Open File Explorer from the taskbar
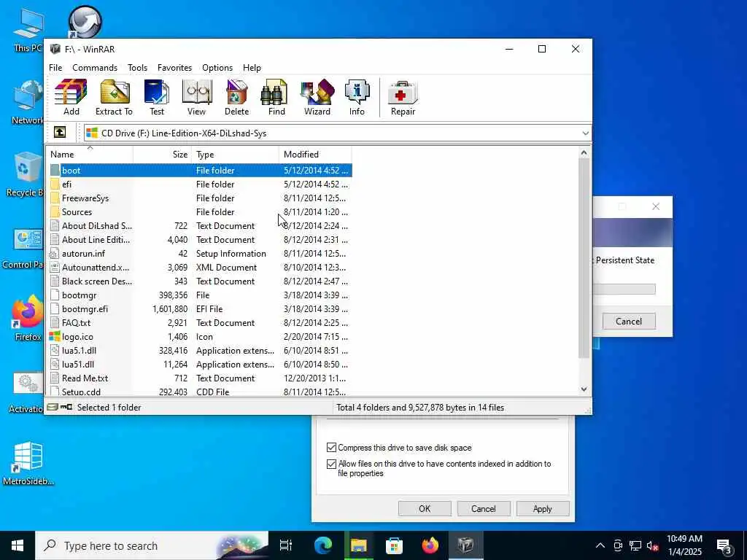Viewport: 747px width, 560px height. click(x=358, y=545)
